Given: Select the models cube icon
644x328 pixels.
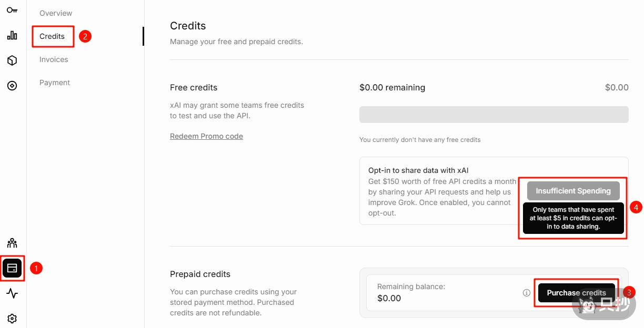Looking at the screenshot, I should [12, 60].
